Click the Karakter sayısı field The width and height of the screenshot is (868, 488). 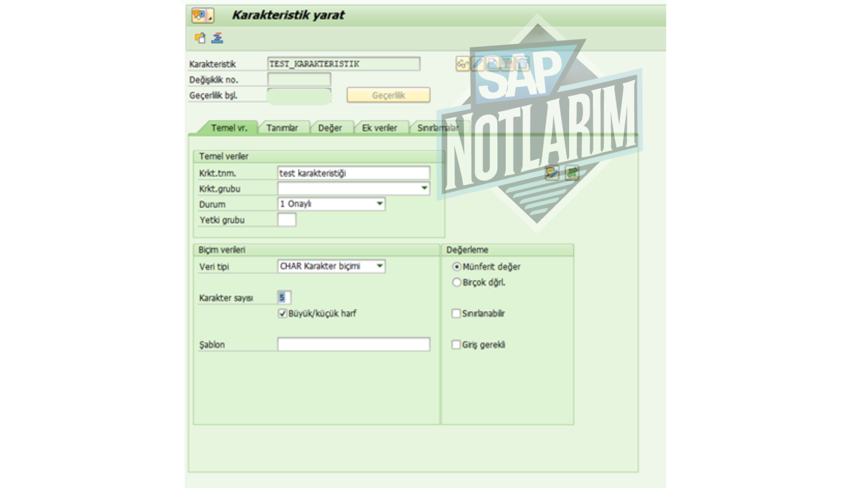click(284, 297)
